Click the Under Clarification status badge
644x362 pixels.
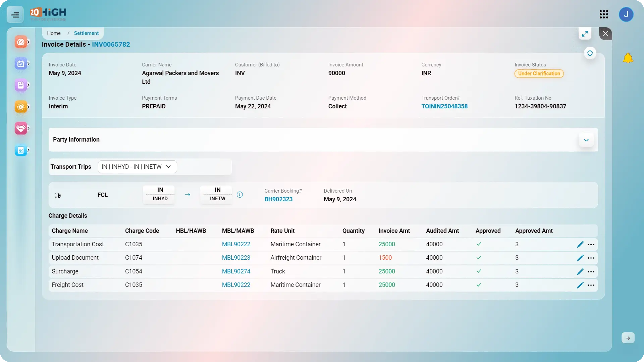(539, 73)
